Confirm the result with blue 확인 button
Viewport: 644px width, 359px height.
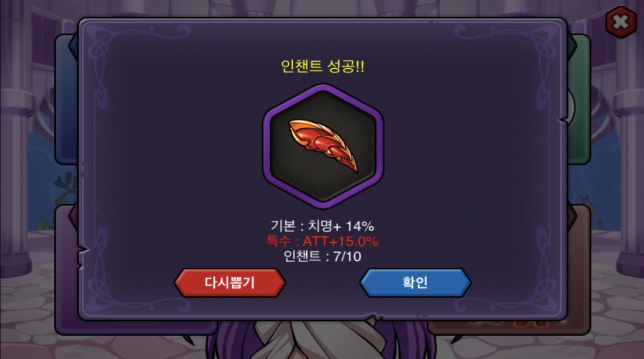tap(415, 283)
